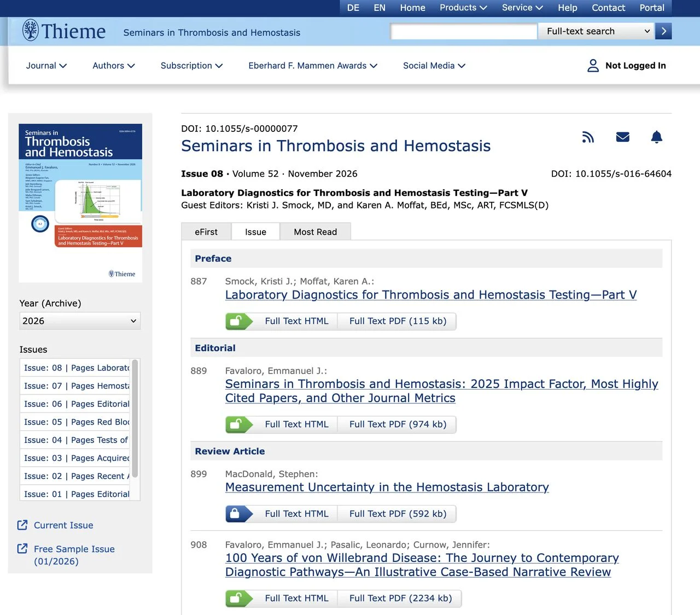The image size is (700, 615).
Task: Click open-access lock icon for Preface article
Action: [240, 321]
